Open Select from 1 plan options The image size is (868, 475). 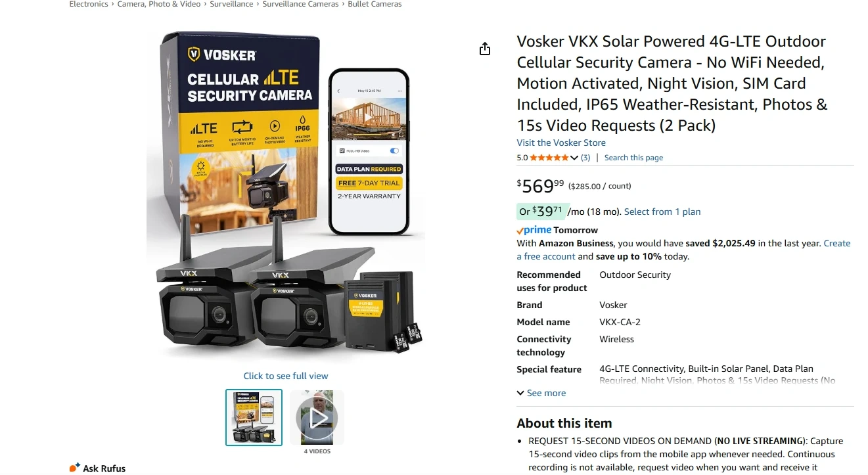(x=662, y=212)
